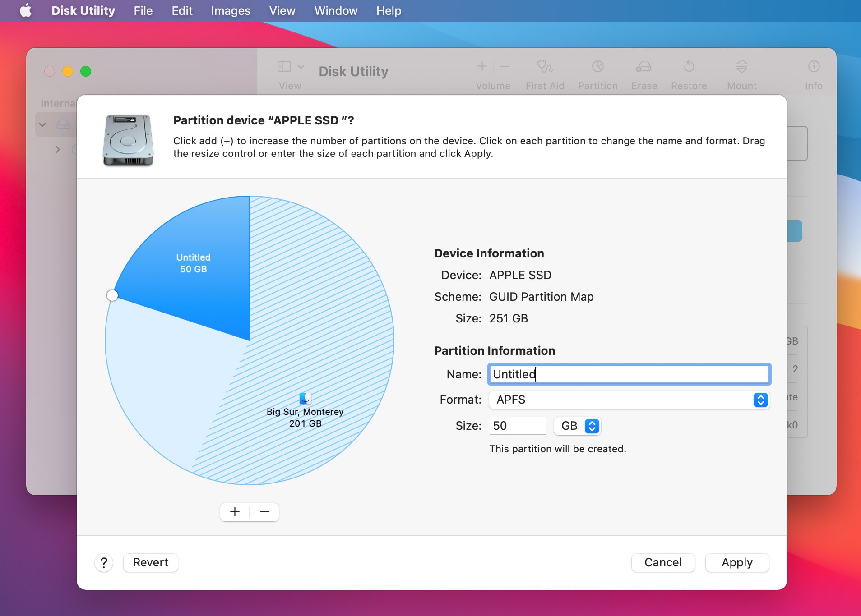Apply the partition changes

tap(736, 562)
